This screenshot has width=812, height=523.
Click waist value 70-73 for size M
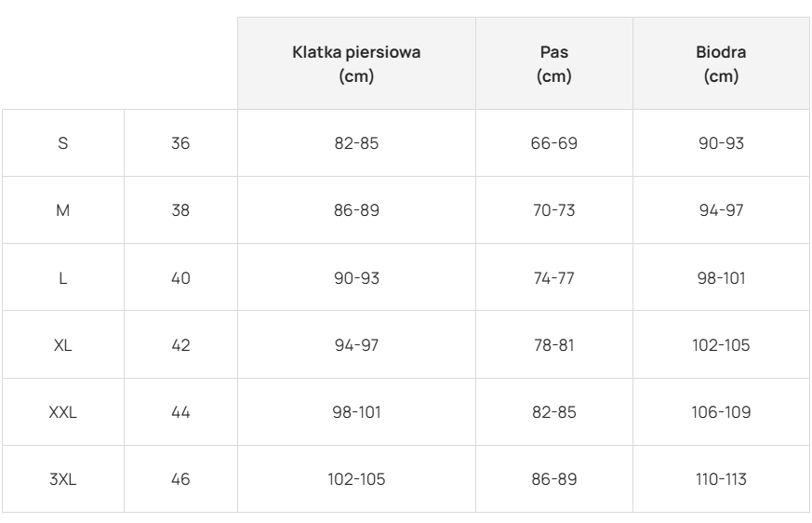click(554, 210)
